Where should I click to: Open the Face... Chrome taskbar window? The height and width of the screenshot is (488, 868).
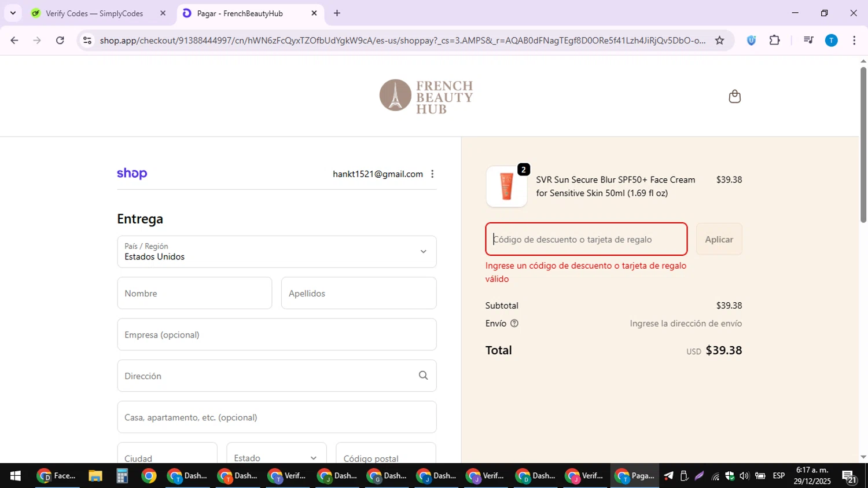[x=57, y=476]
